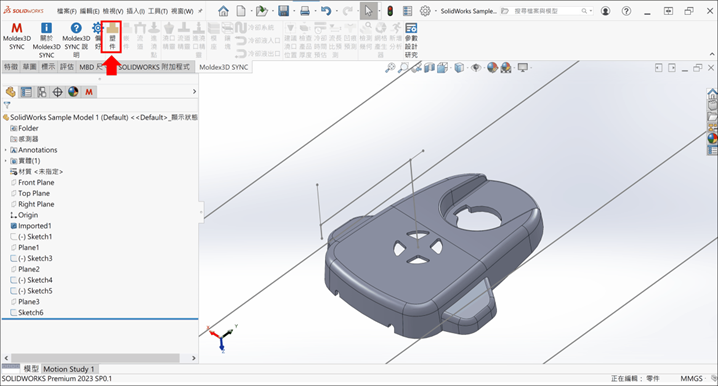Click the Zoom to Fit magnifier in the view toolbar
718x386 pixels.
pyautogui.click(x=390, y=68)
